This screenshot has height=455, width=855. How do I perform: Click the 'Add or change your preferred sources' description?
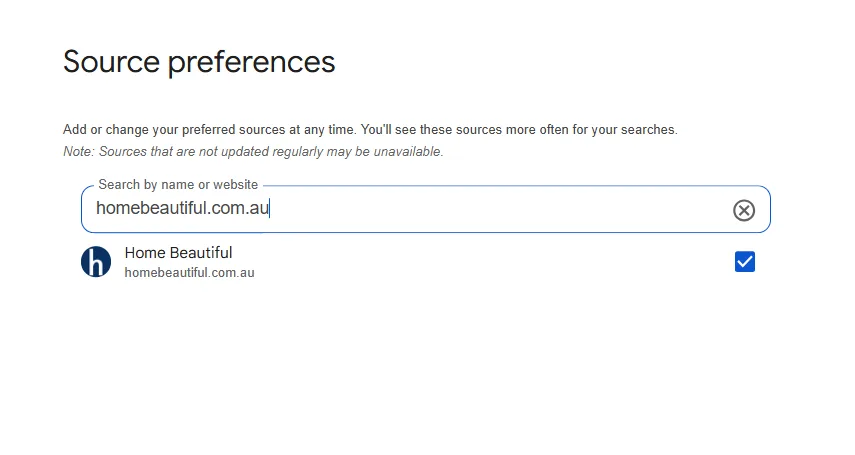(x=370, y=130)
